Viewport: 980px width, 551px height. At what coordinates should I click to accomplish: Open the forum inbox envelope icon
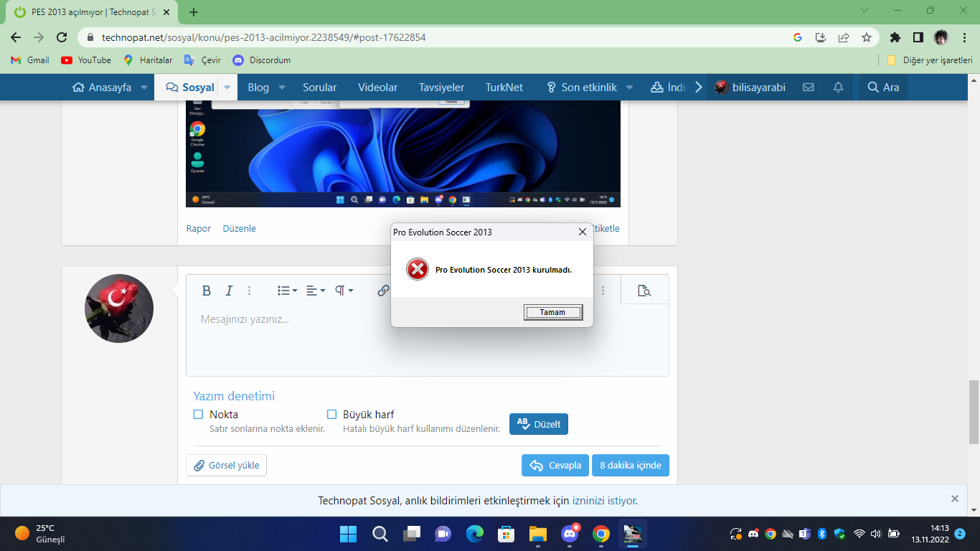(809, 88)
